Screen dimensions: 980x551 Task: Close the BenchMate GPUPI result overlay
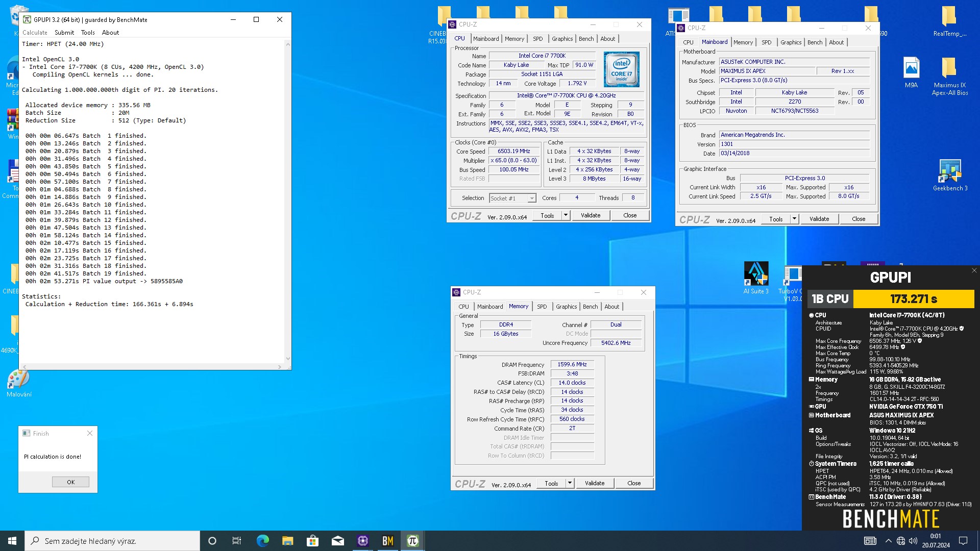pyautogui.click(x=974, y=271)
